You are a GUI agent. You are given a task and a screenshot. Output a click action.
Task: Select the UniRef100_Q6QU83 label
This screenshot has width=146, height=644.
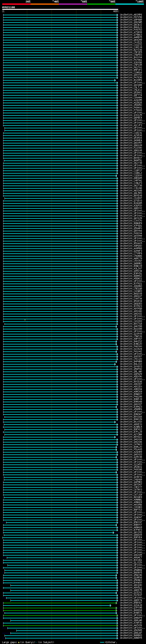[131, 304]
